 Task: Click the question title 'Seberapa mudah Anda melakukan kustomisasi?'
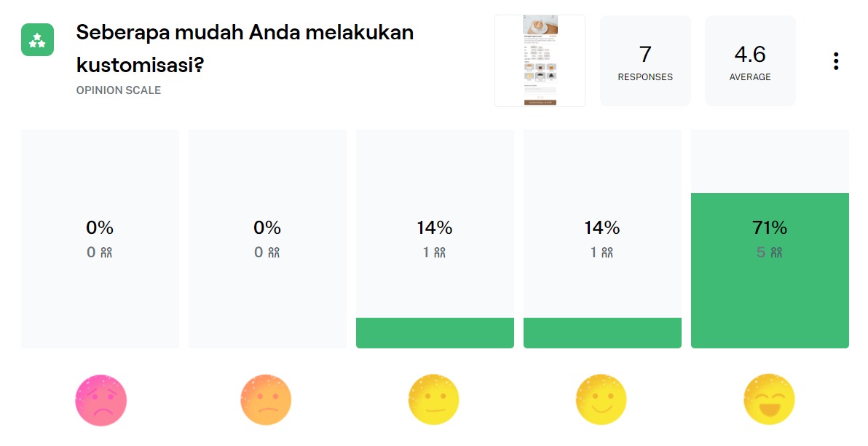pos(245,49)
